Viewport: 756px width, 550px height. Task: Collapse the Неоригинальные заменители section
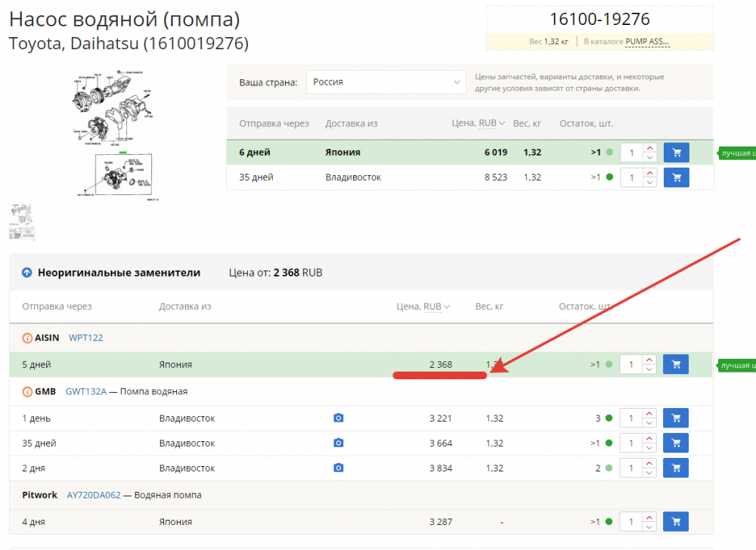tap(27, 273)
